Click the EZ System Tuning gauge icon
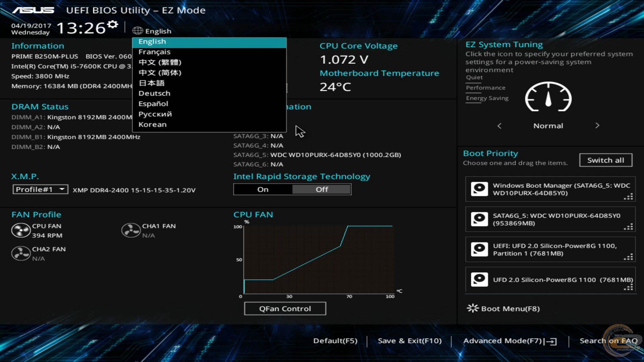The height and width of the screenshot is (362, 644). pyautogui.click(x=548, y=97)
